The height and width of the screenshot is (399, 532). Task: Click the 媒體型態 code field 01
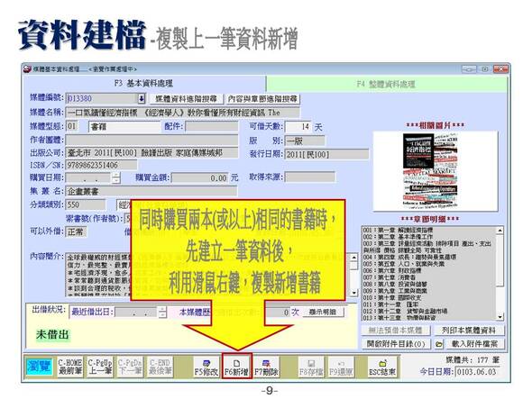point(72,126)
